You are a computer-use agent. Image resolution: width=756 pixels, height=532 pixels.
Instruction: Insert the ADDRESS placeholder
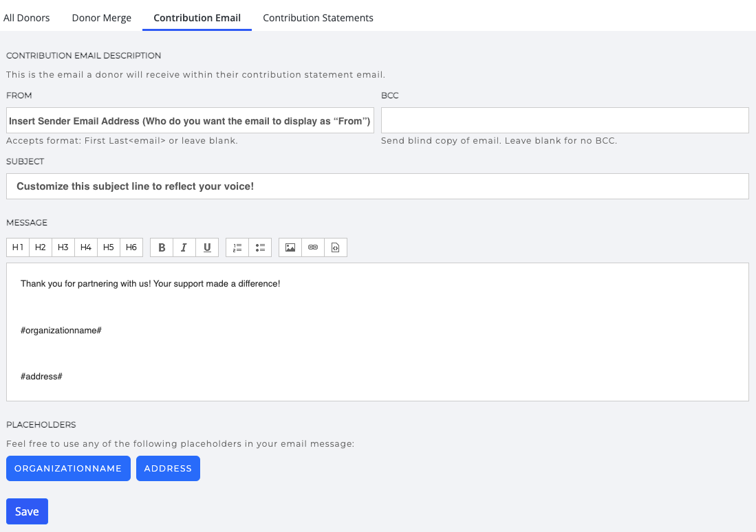click(x=168, y=468)
